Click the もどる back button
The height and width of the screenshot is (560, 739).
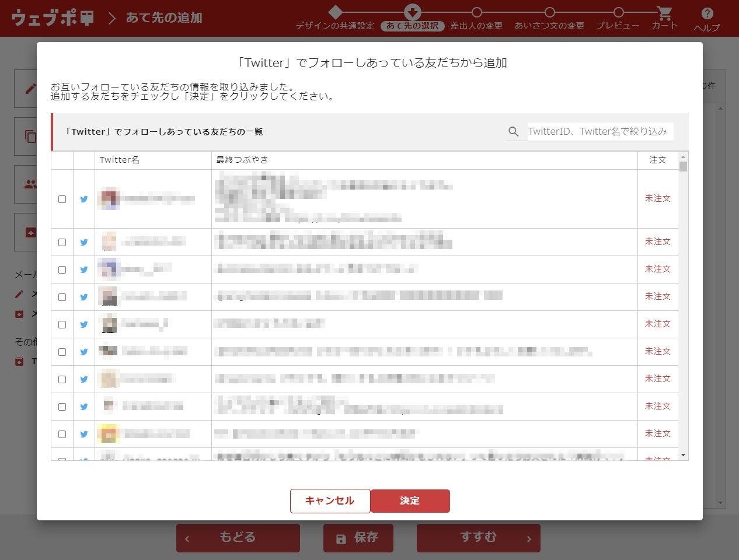click(238, 538)
